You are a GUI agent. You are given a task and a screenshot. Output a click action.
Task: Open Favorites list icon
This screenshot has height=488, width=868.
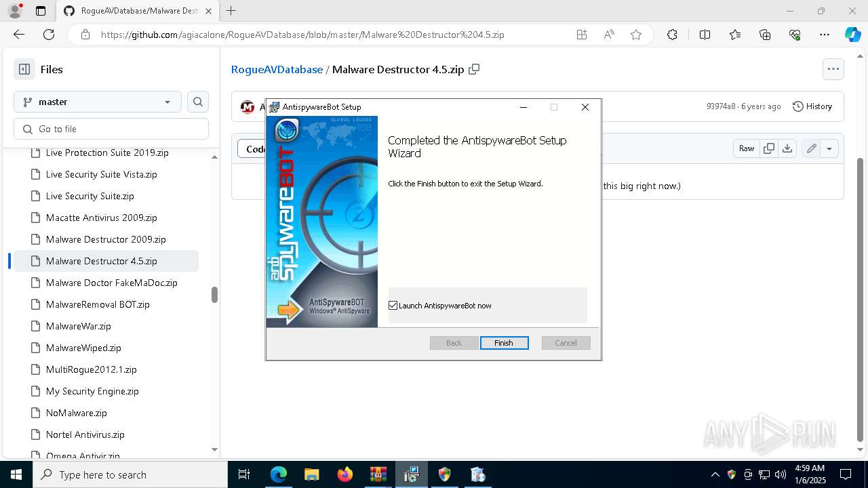[735, 35]
